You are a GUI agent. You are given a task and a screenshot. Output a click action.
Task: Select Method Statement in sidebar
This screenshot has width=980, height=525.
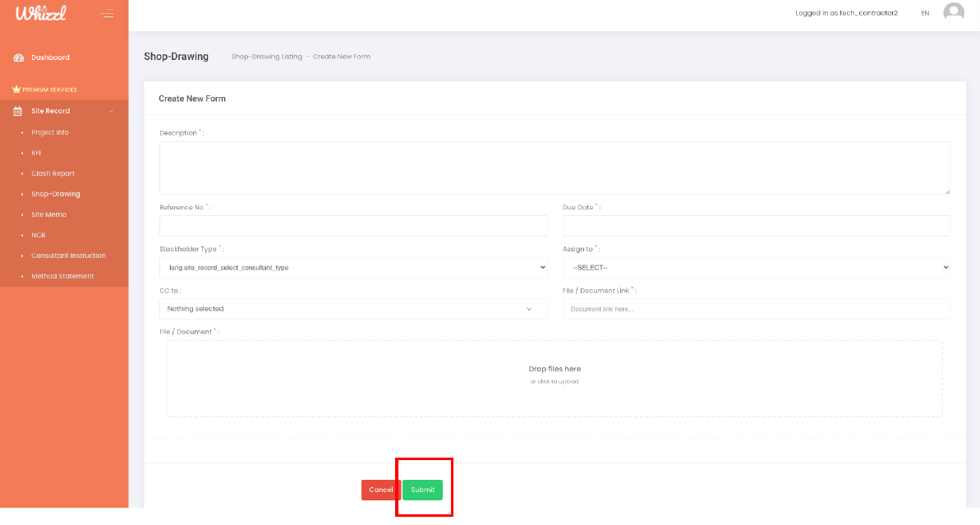coord(62,276)
